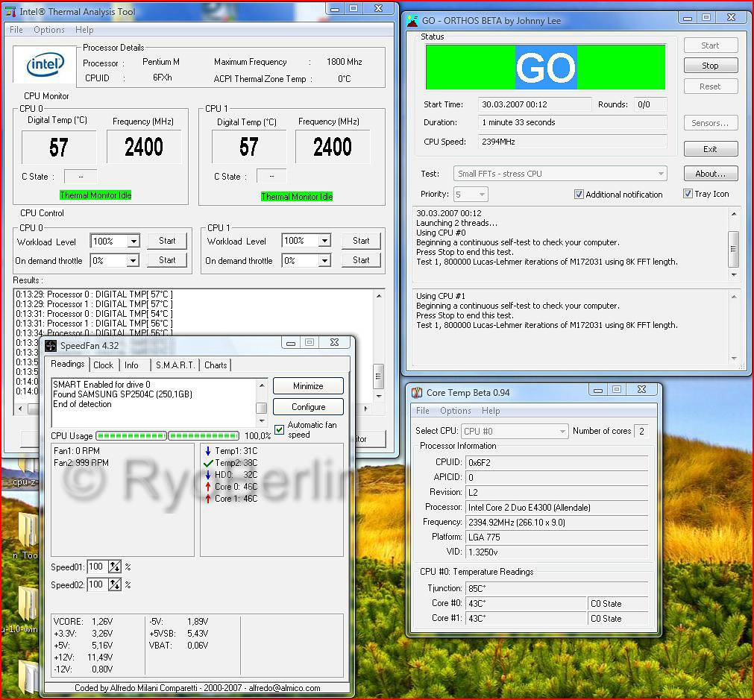Switch to the Clock tab in SpeedFan

[104, 365]
